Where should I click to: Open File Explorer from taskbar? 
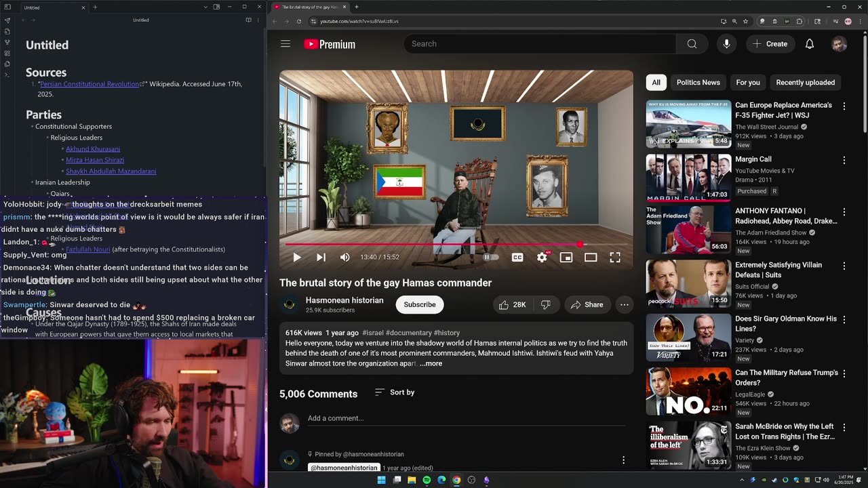coord(412,480)
